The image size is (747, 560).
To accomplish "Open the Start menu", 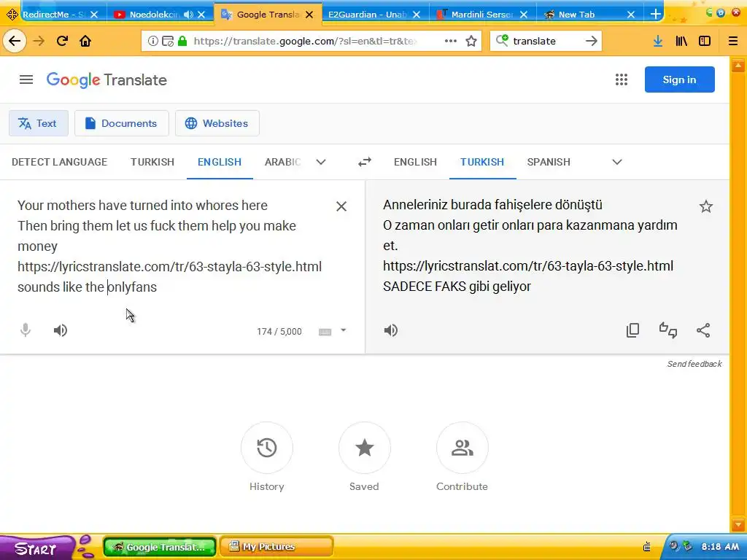I will (36, 548).
